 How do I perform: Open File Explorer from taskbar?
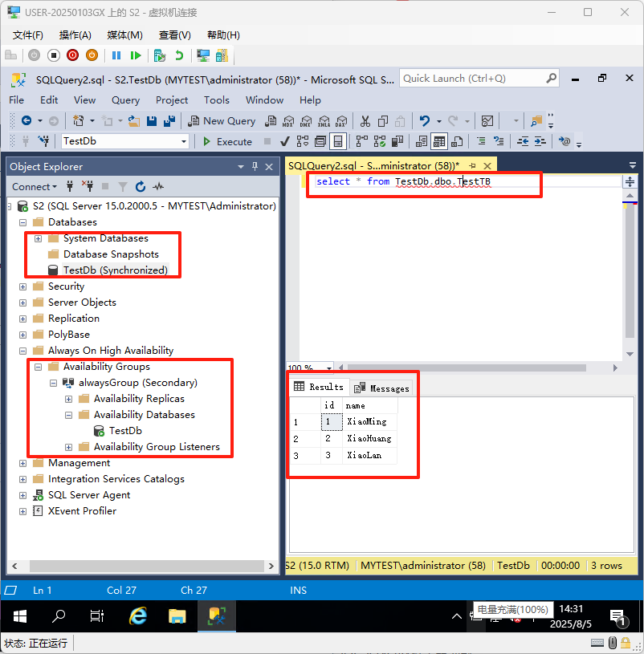click(x=177, y=616)
